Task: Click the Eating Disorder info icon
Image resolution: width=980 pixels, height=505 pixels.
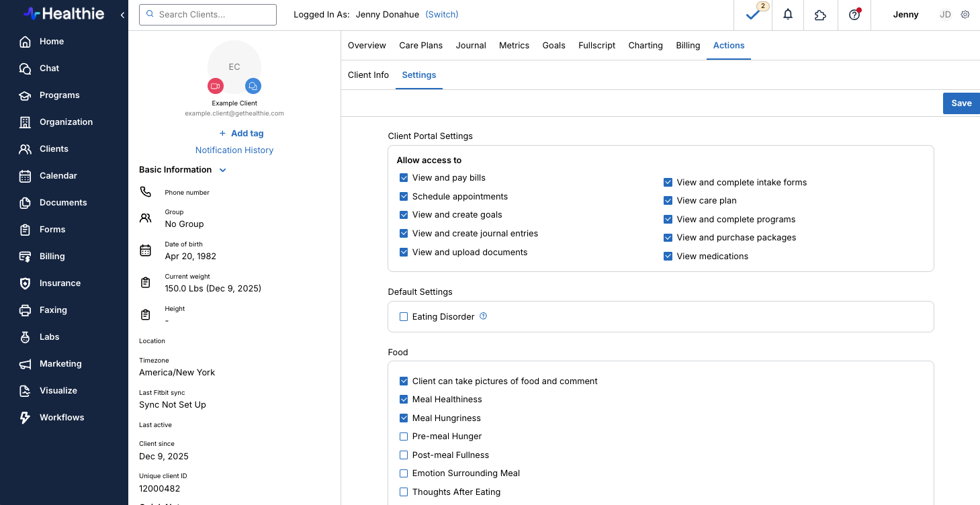Action: pyautogui.click(x=483, y=316)
